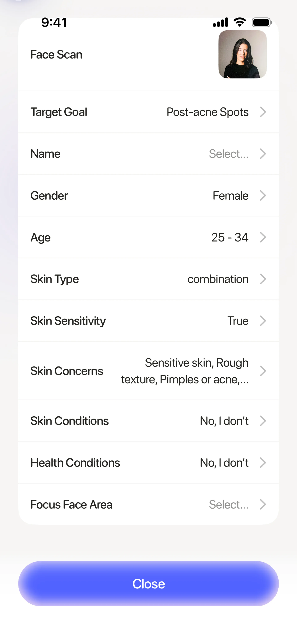297x644 pixels.
Task: Click the True value for Skin Sensitivity
Action: pos(237,321)
